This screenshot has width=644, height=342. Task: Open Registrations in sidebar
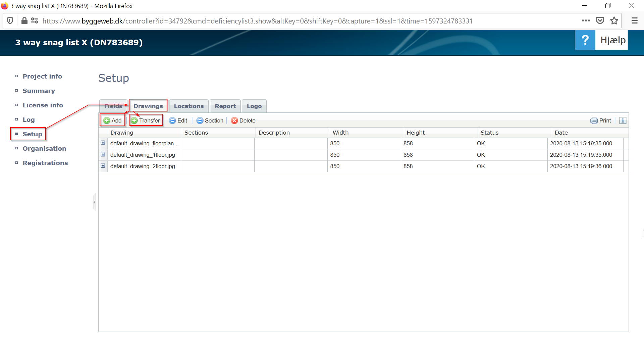pos(45,163)
